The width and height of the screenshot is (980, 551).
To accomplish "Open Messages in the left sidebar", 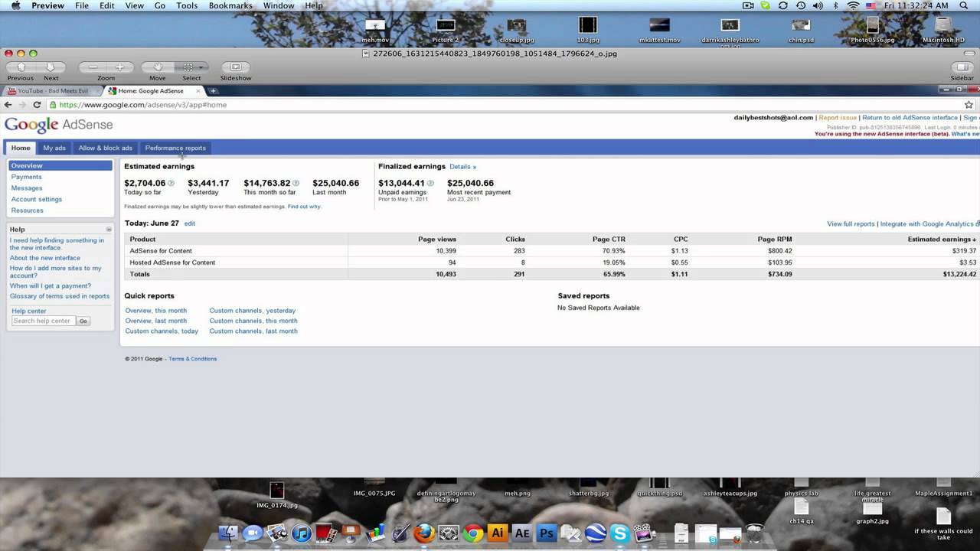I will [x=27, y=188].
